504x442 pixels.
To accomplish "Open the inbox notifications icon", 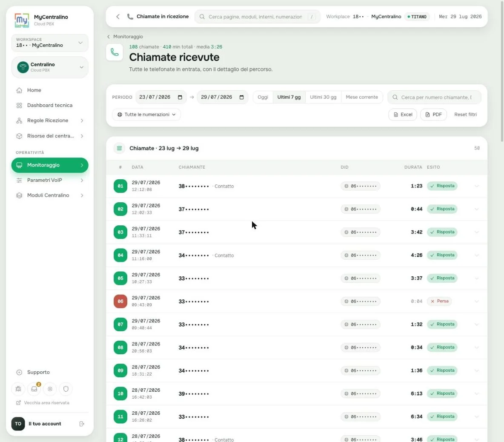I will (34, 389).
